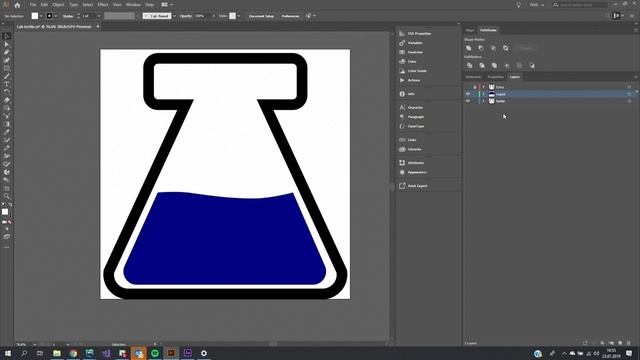640x360 pixels.
Task: Apply Exclude shape mode
Action: pyautogui.click(x=506, y=48)
